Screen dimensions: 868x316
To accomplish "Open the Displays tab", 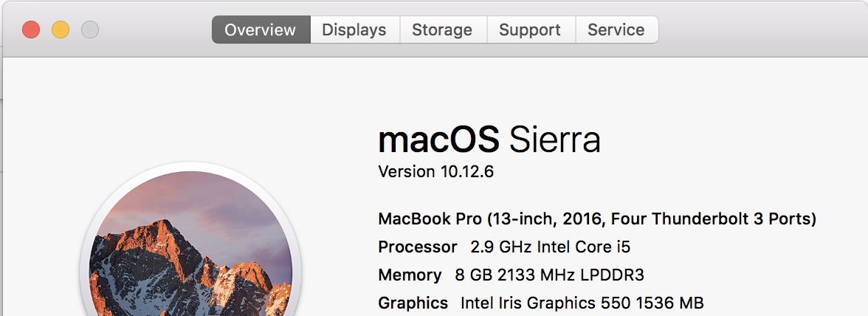I will [354, 30].
